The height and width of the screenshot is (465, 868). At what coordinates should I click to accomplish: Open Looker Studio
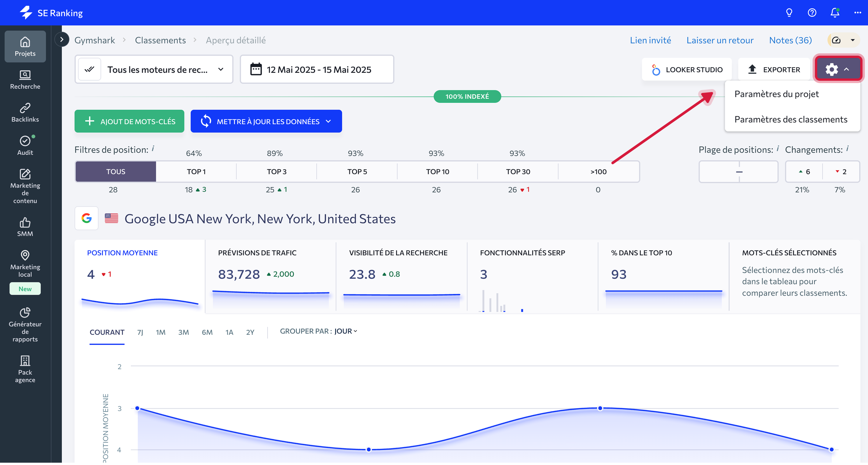687,70
